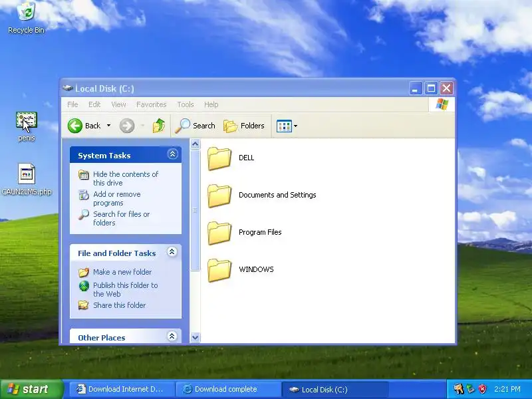Screen dimensions: 532x399
Task: Open the Views dropdown arrow
Action: 295,126
